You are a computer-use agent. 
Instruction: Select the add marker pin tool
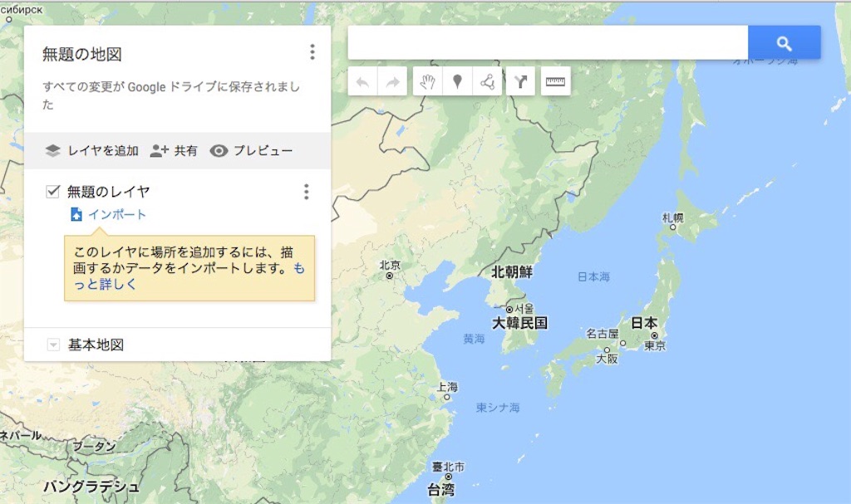pos(458,81)
